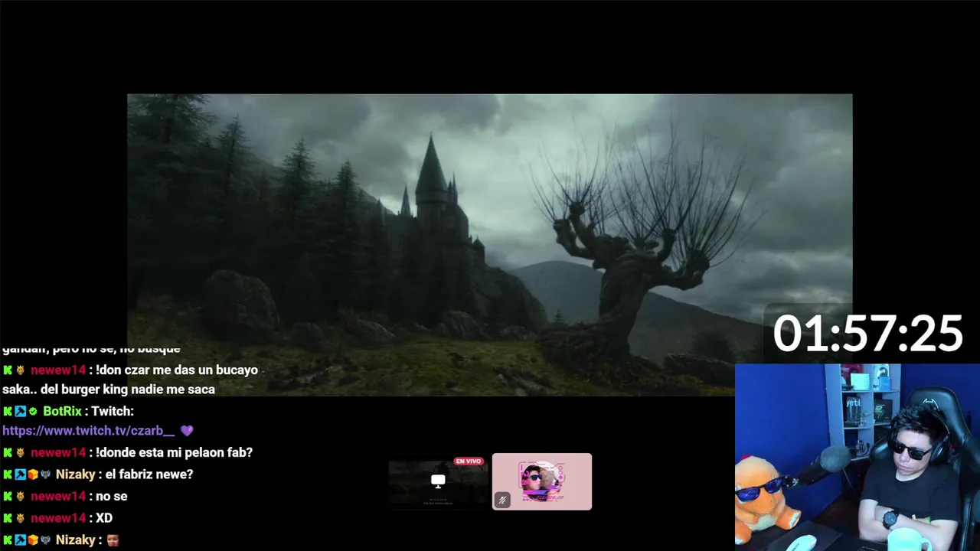Viewport: 980px width, 551px height.
Task: Click the red EN VIVO live badge
Action: (468, 461)
